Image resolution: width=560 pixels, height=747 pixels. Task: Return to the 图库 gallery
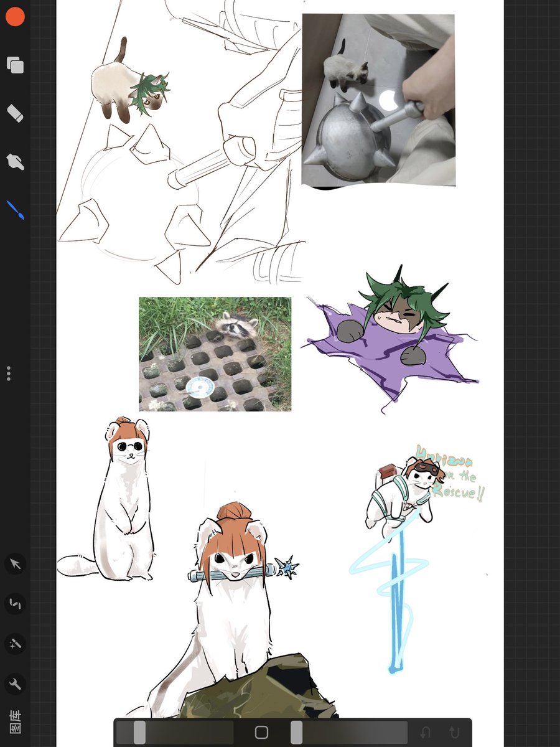15,721
